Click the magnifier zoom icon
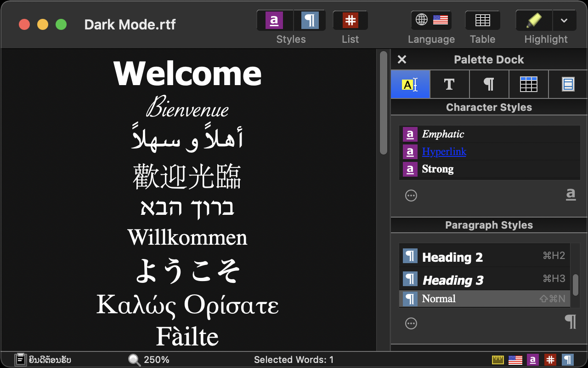588x368 pixels. pos(135,360)
